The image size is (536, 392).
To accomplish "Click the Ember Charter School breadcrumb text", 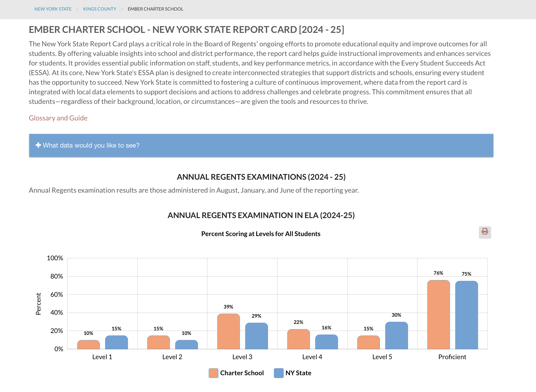I will tap(155, 9).
